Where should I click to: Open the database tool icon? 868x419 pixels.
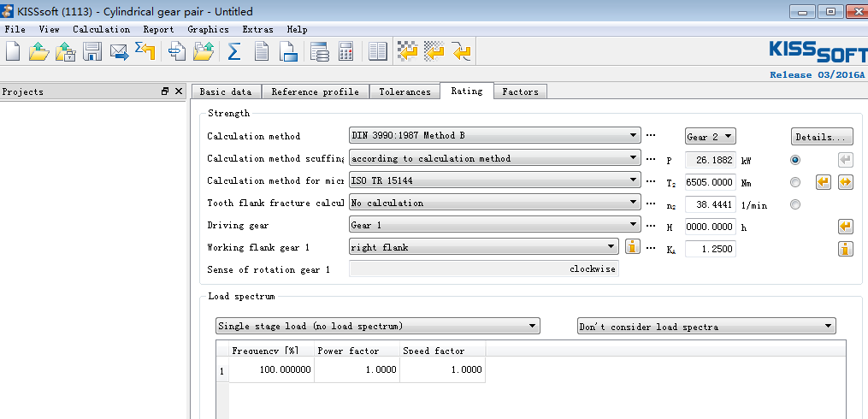pyautogui.click(x=320, y=51)
